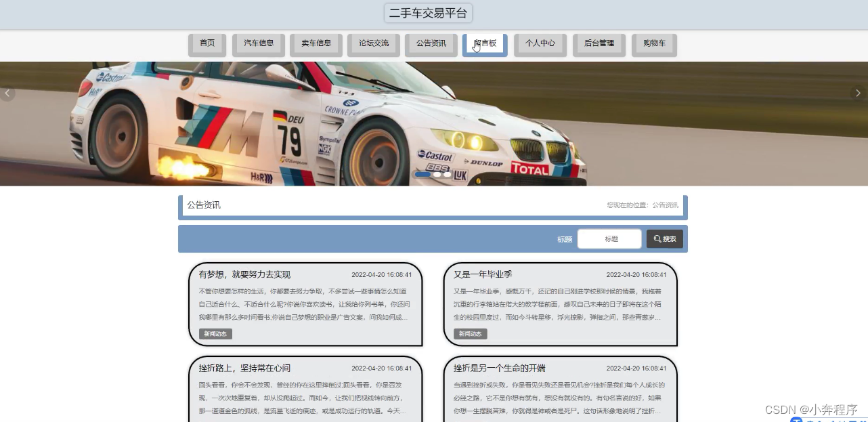Click the 搜索 search button
Image resolution: width=868 pixels, height=422 pixels.
pyautogui.click(x=665, y=239)
